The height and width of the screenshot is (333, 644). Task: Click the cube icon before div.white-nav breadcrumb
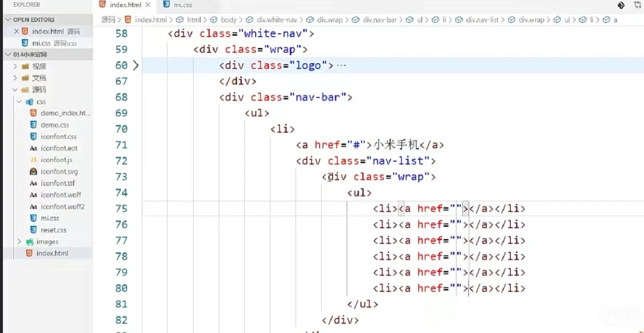click(x=250, y=20)
